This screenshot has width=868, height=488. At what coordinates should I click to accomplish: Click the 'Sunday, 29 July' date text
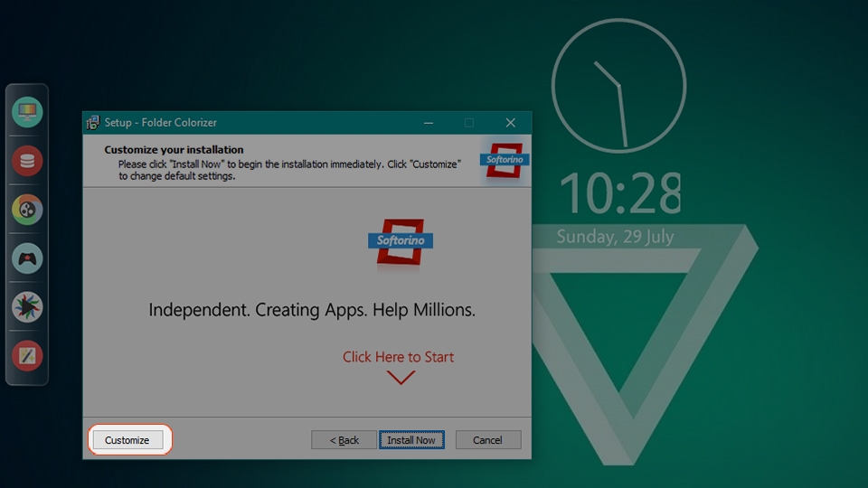(x=615, y=236)
